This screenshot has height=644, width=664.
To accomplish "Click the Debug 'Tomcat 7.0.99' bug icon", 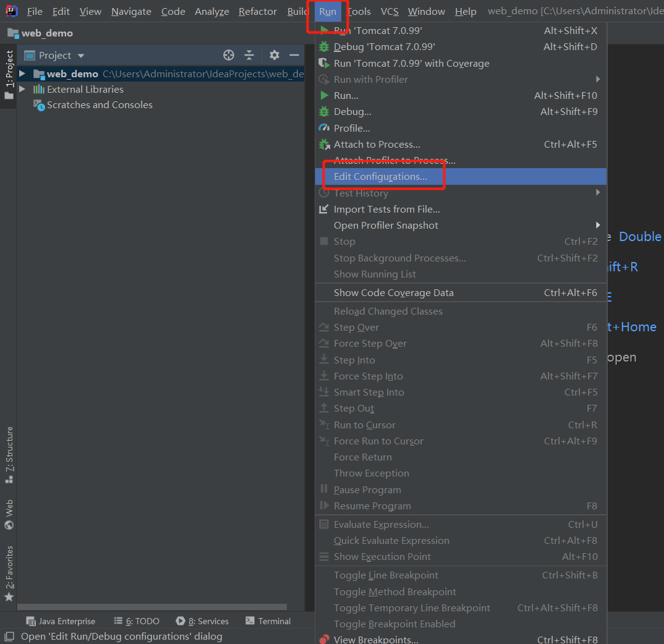I will [x=324, y=46].
